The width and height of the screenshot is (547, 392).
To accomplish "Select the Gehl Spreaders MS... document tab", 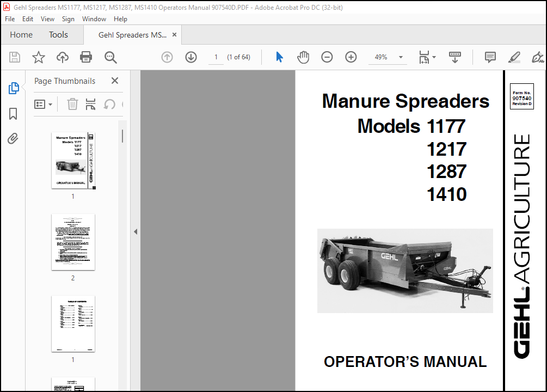I will pos(132,35).
